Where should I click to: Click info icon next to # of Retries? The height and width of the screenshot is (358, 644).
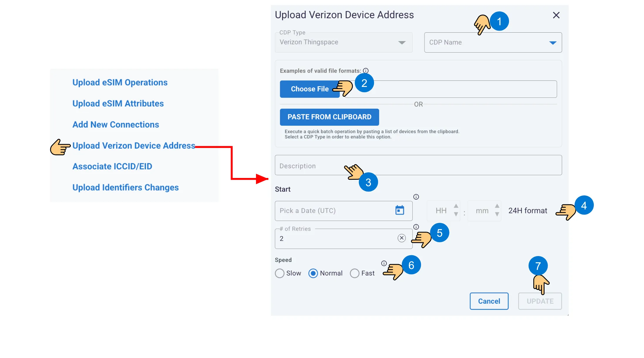tap(416, 227)
